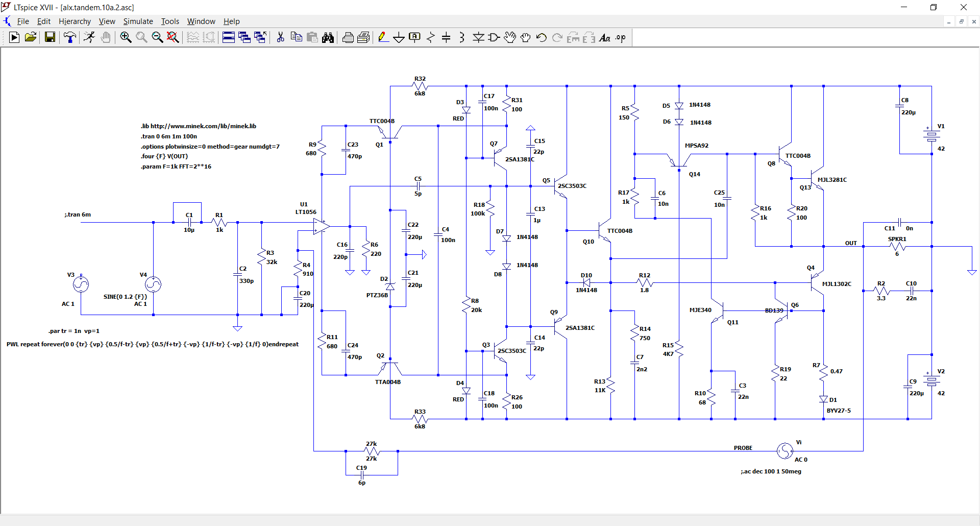
Task: Click the ';tran 6m' comment text
Action: 78,214
